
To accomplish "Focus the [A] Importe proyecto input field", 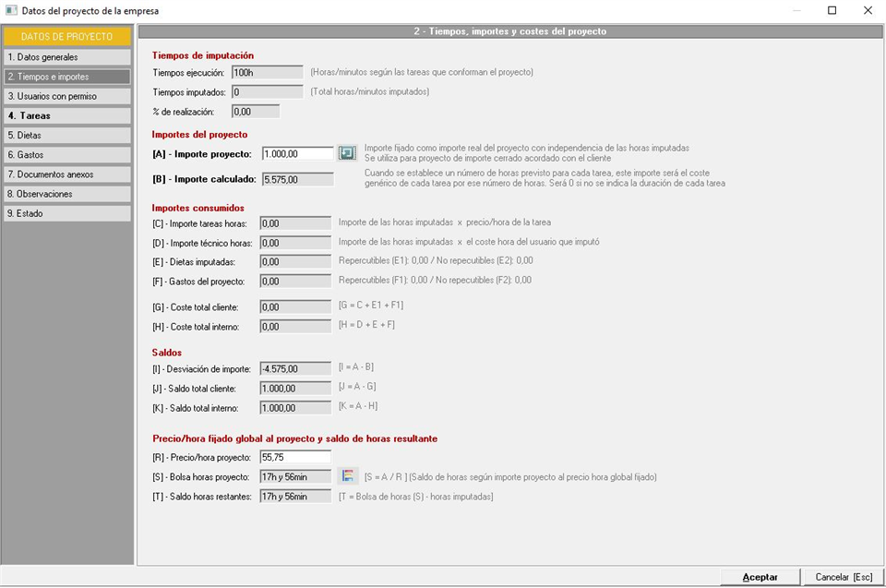I will 298,154.
